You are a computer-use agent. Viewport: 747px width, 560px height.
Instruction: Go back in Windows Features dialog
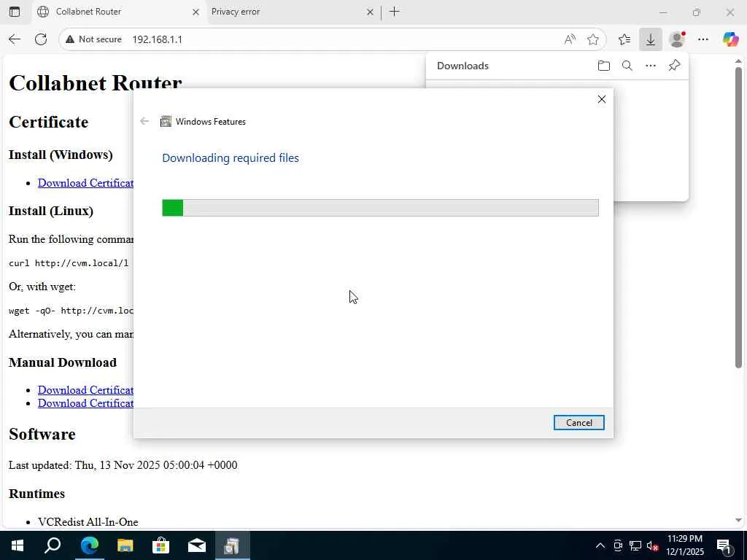tap(144, 122)
